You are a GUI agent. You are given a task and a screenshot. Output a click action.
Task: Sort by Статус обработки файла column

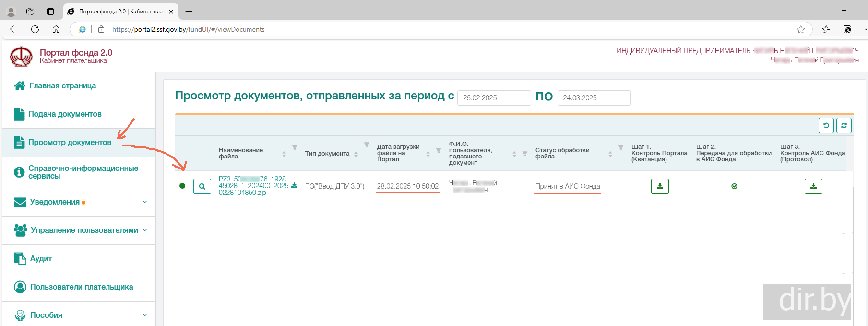tap(610, 154)
